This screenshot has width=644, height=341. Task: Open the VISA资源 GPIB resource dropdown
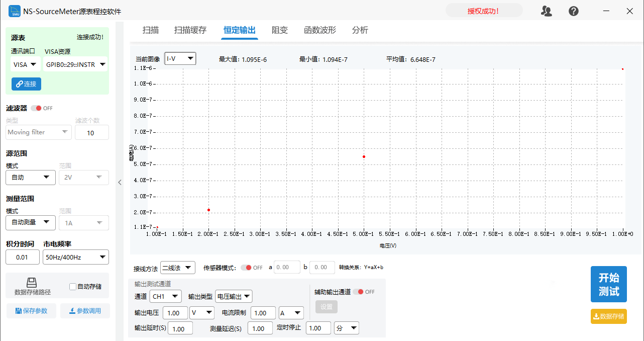[x=75, y=64]
